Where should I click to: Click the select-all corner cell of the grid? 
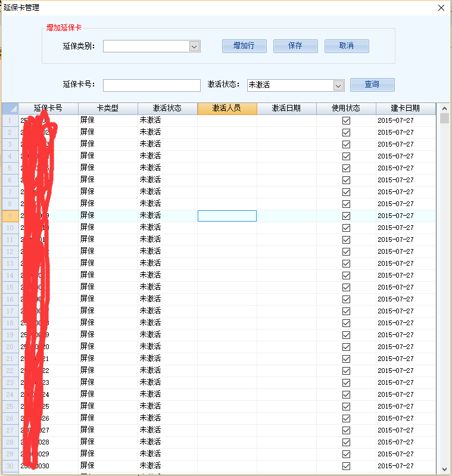[10, 108]
